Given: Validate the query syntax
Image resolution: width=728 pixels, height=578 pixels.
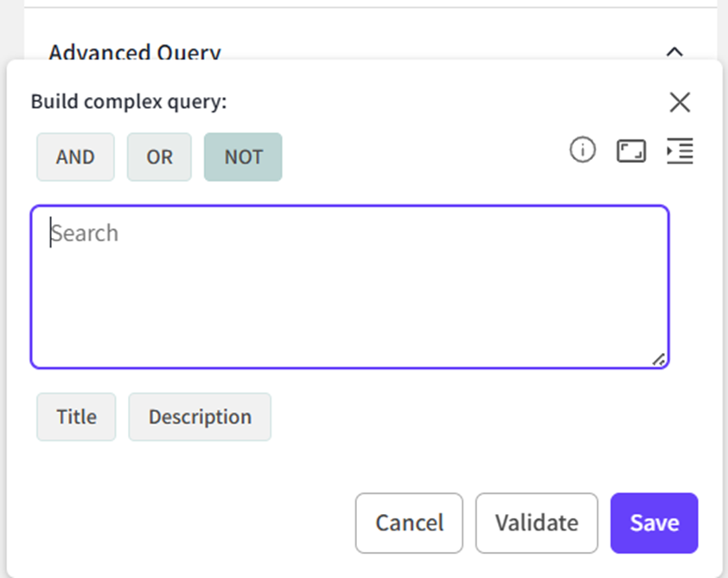Looking at the screenshot, I should [x=536, y=523].
